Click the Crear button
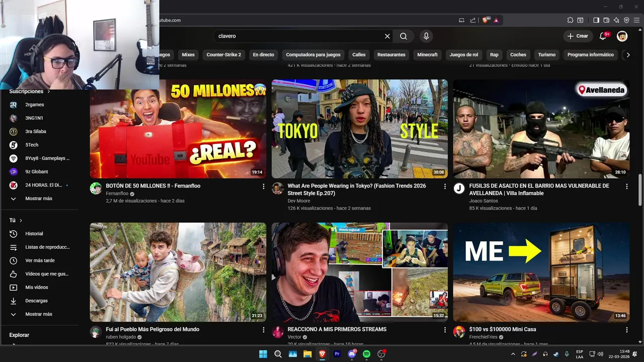The height and width of the screenshot is (362, 644). pos(578,36)
